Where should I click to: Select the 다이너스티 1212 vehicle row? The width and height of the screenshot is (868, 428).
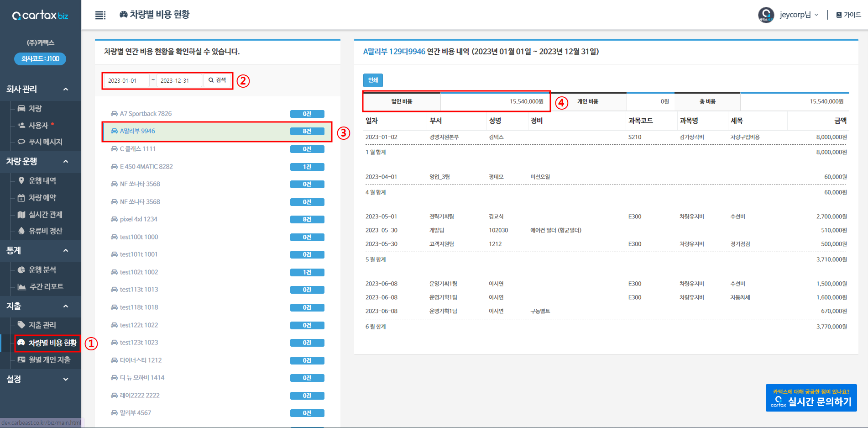[217, 360]
